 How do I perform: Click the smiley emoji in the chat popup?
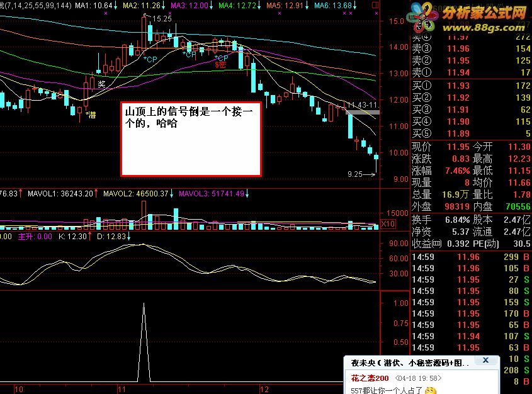pos(430,391)
